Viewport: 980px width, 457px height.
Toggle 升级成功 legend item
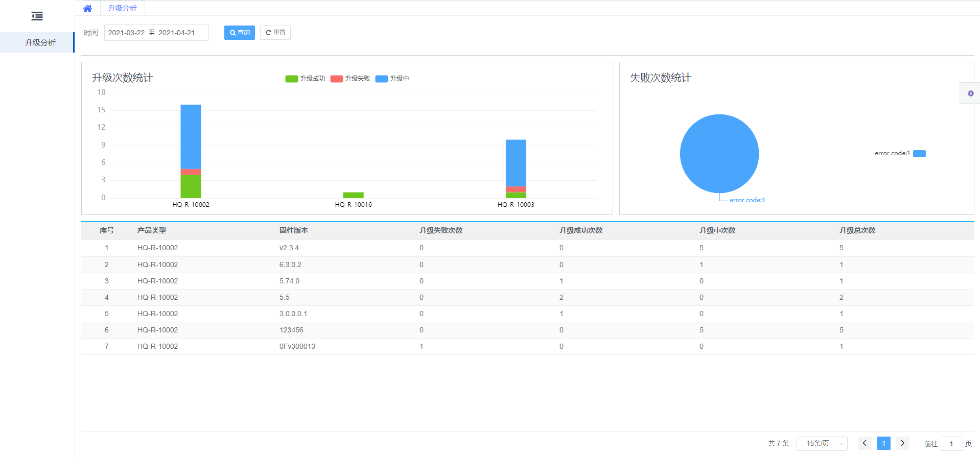click(x=305, y=79)
